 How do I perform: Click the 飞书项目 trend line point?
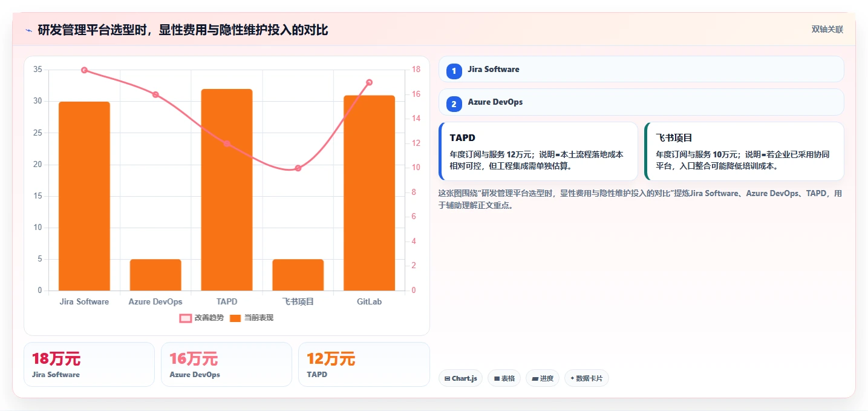click(298, 168)
